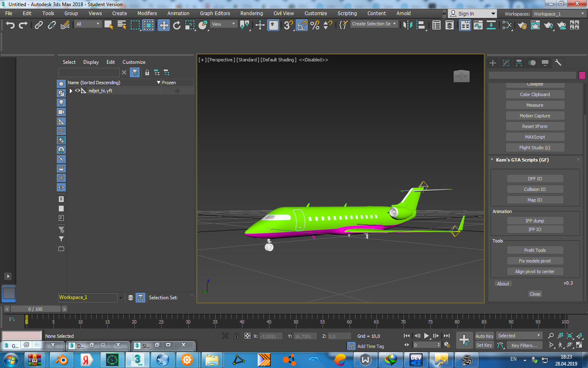Image resolution: width=588 pixels, height=368 pixels.
Task: Click the IFP dump button
Action: [x=535, y=221]
